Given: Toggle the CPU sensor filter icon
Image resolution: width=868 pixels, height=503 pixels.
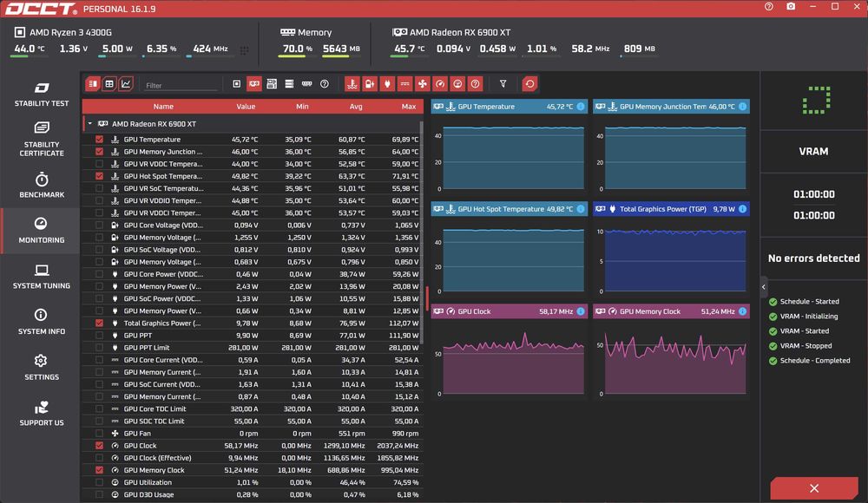Looking at the screenshot, I should click(236, 84).
